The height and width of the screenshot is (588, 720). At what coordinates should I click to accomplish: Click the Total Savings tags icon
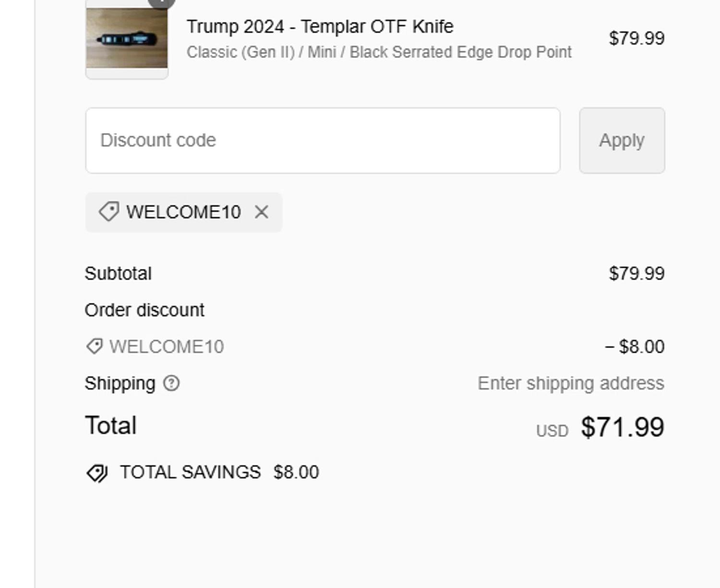[97, 473]
